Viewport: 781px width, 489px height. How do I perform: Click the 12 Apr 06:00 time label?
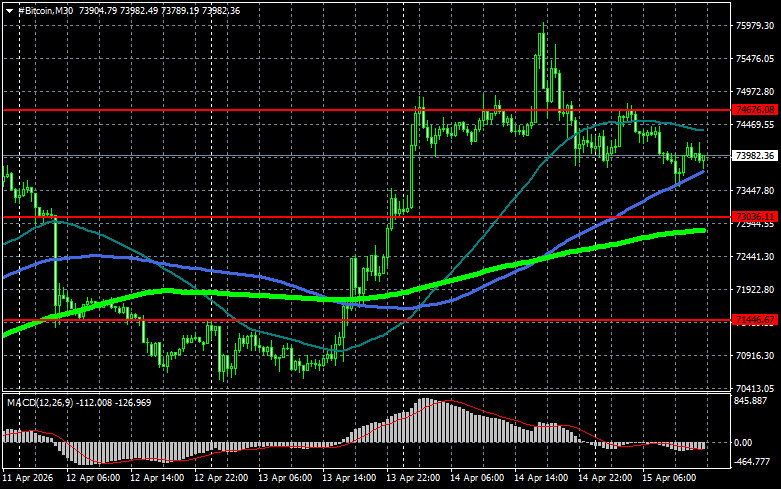(93, 478)
